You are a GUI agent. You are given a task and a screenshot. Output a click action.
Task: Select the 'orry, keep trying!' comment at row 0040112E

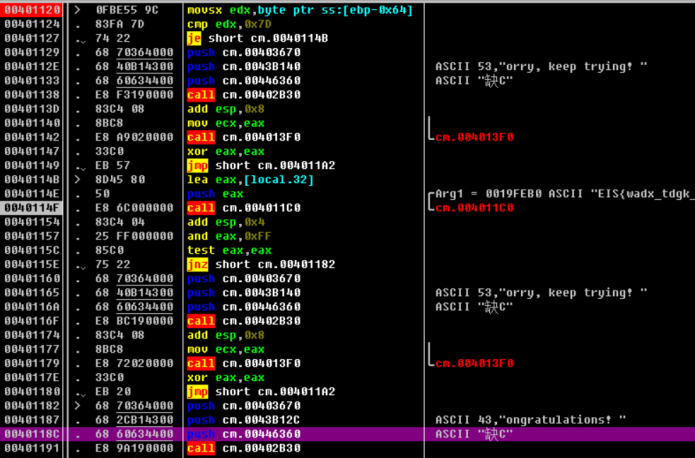coord(541,67)
